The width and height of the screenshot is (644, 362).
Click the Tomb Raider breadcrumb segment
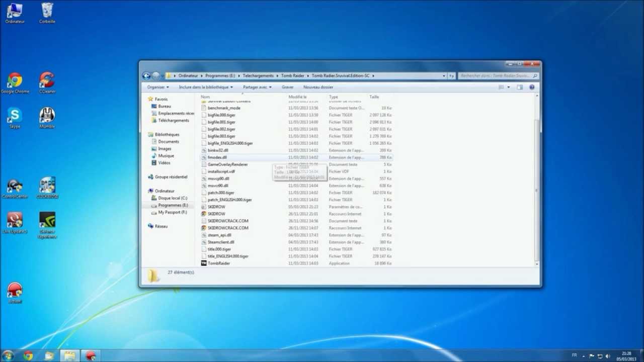293,76
